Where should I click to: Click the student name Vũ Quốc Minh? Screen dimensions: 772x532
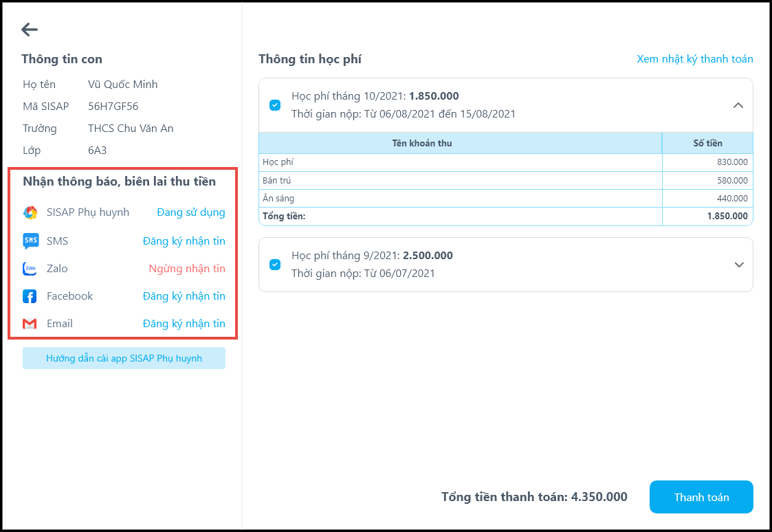click(122, 84)
